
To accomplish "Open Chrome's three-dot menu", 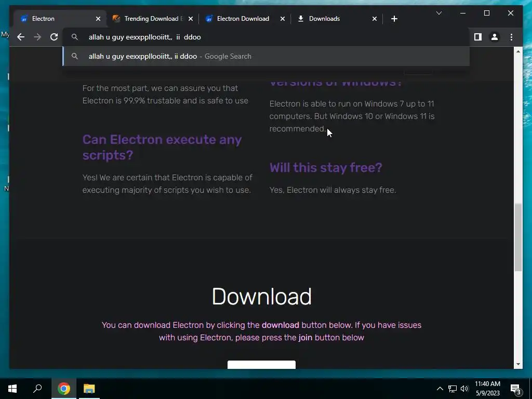I will (x=511, y=37).
